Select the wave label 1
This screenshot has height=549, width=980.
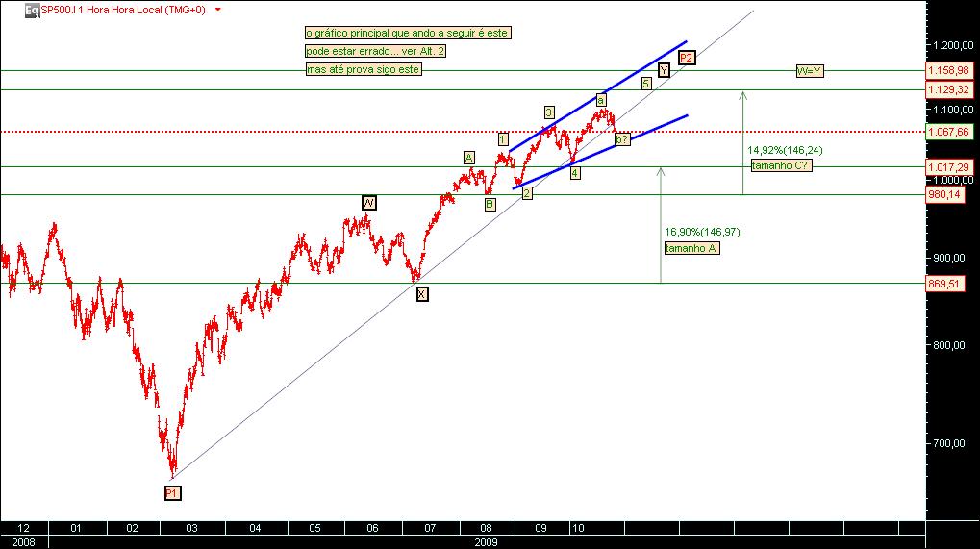click(503, 138)
